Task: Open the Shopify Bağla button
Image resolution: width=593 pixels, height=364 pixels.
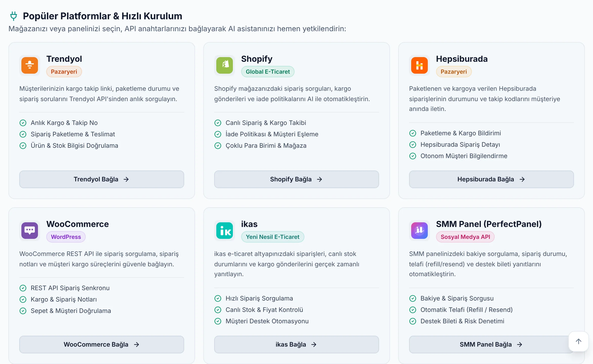Action: click(296, 179)
